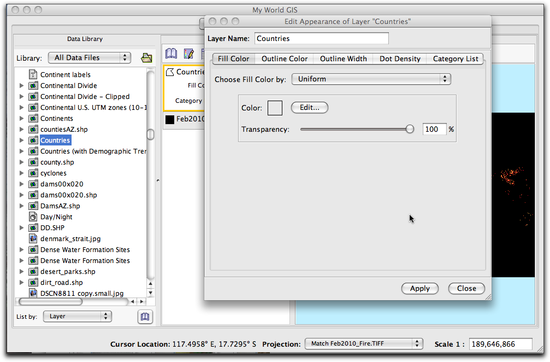Select first Dense Water Formation Sites entry
Viewport: 550px width, 362px height.
(x=85, y=249)
